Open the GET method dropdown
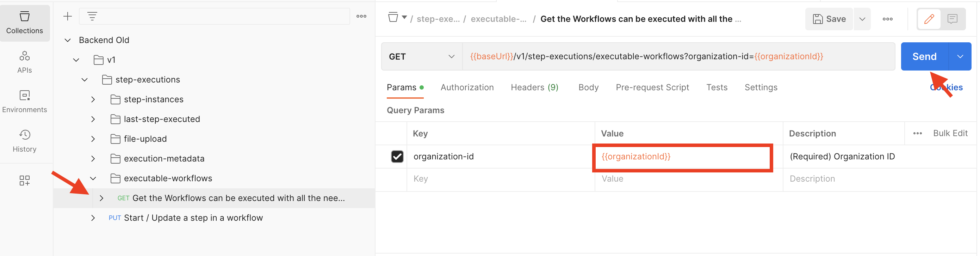This screenshot has width=980, height=256. point(421,56)
